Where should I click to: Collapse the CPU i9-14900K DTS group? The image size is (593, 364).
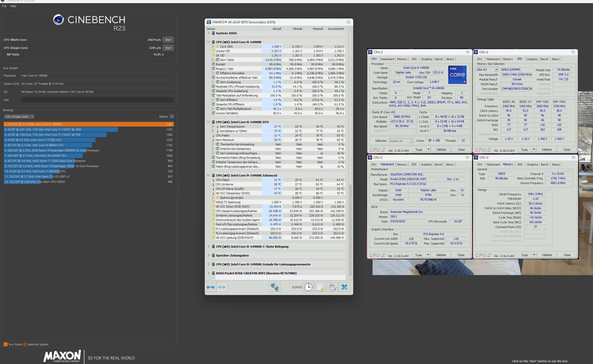[208, 122]
